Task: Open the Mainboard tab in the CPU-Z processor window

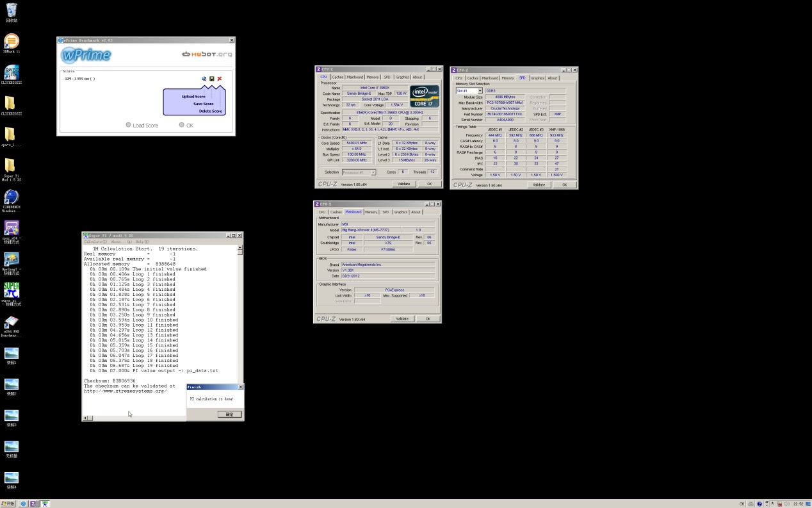Action: [355, 77]
